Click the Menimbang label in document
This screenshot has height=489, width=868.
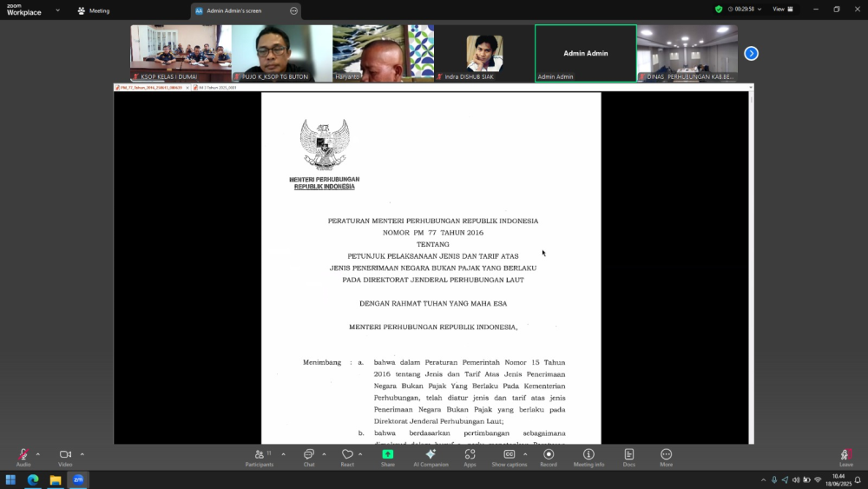pyautogui.click(x=322, y=362)
